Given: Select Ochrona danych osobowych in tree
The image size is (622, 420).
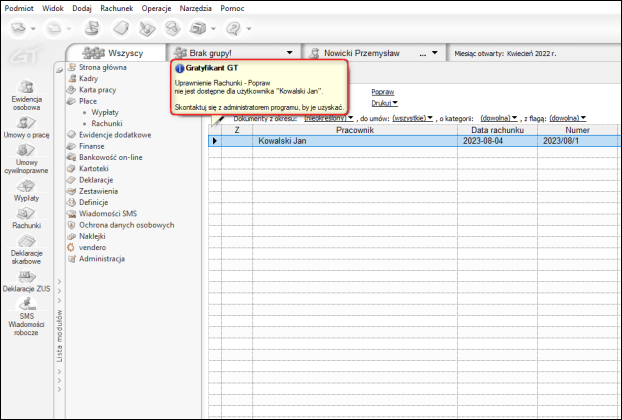Looking at the screenshot, I should (x=126, y=225).
